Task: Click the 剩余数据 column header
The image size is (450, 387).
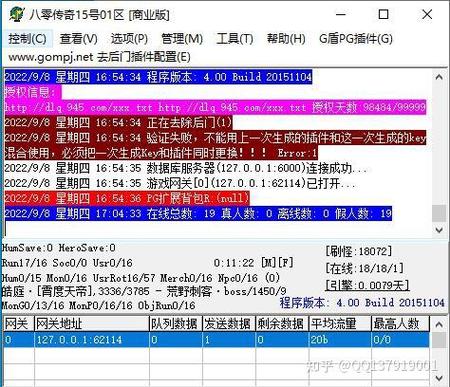Action: 282,324
